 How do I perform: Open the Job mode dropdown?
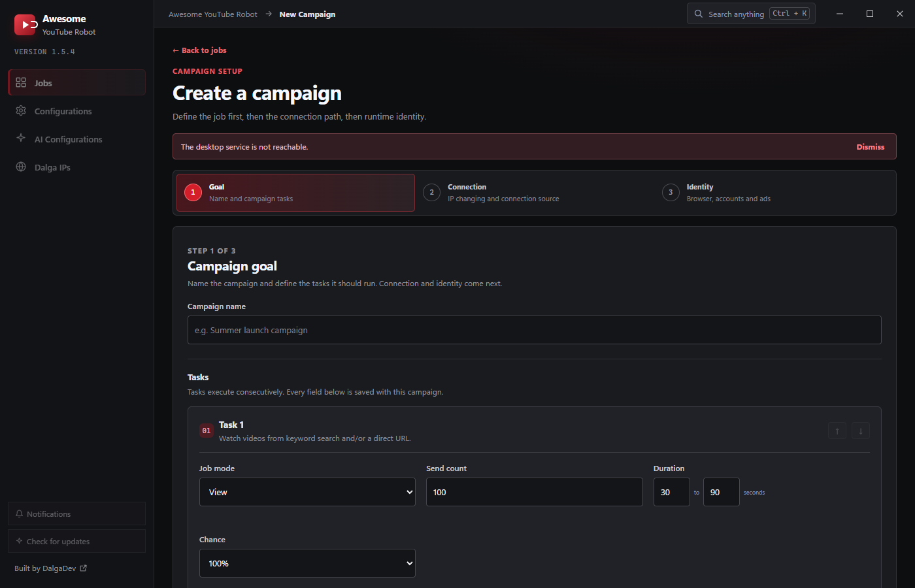click(307, 492)
